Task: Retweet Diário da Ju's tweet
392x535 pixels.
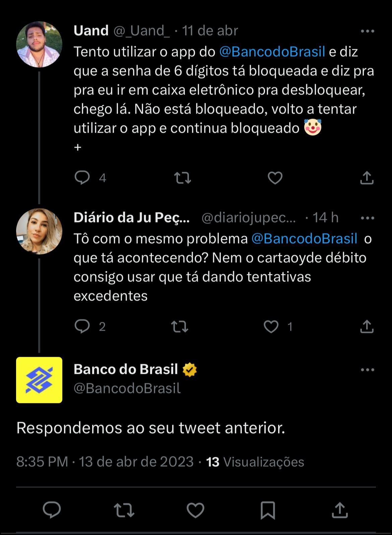Action: [x=180, y=327]
